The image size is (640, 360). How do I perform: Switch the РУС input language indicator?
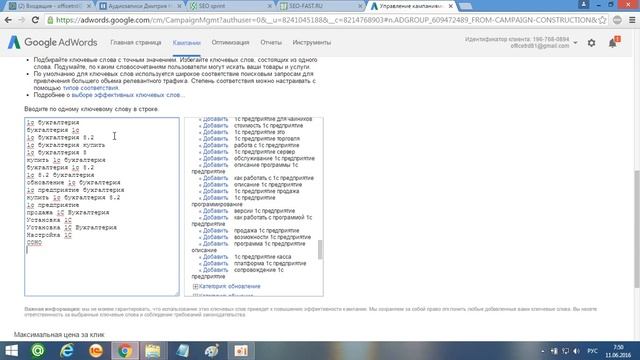click(592, 351)
